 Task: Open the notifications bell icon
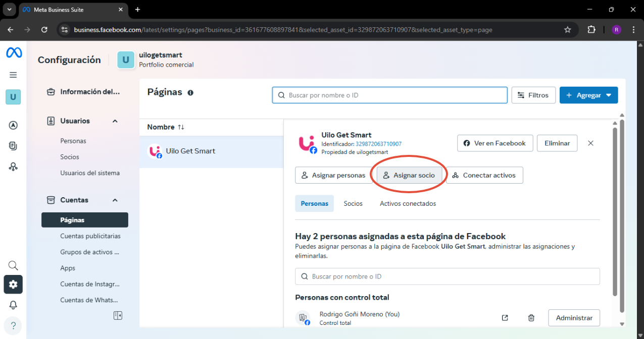(13, 305)
